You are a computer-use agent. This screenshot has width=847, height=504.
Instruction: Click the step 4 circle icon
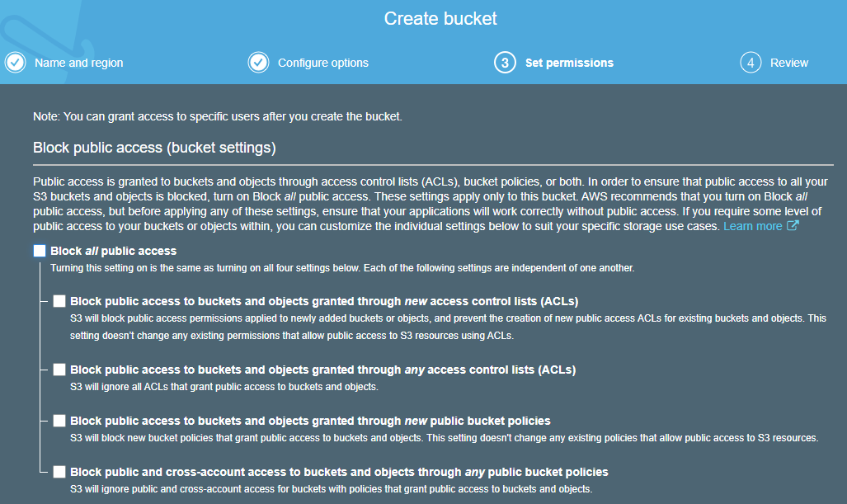click(x=751, y=63)
